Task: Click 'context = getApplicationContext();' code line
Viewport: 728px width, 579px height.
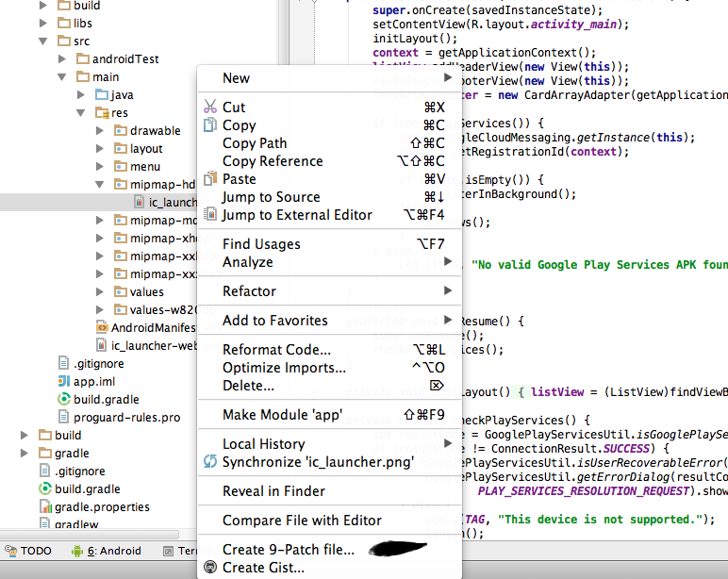Action: (485, 53)
